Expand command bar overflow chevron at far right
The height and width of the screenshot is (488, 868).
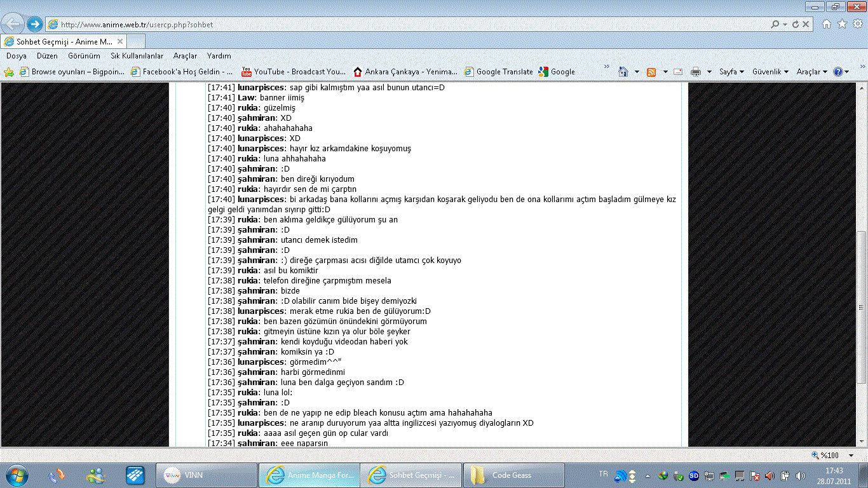(x=862, y=67)
